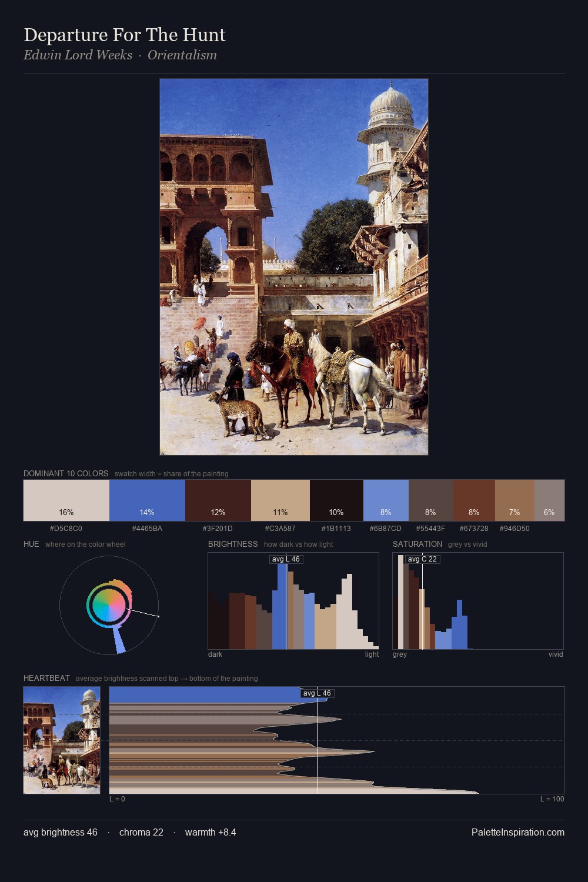The width and height of the screenshot is (588, 882).
Task: Click the avg C 22 label in Saturation chart
Action: tap(422, 559)
